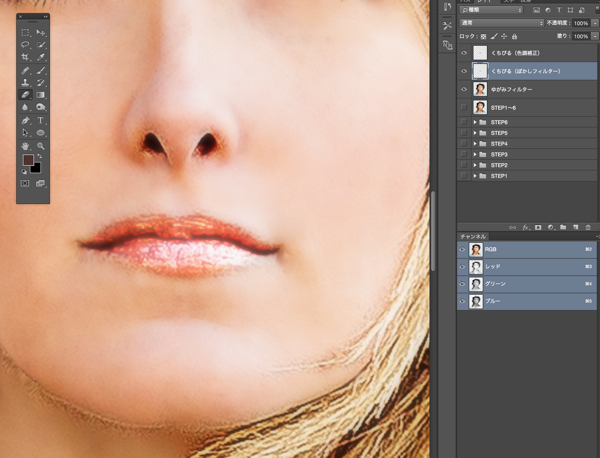This screenshot has height=458, width=600.
Task: Expand the STEP3 layer group
Action: [x=475, y=154]
